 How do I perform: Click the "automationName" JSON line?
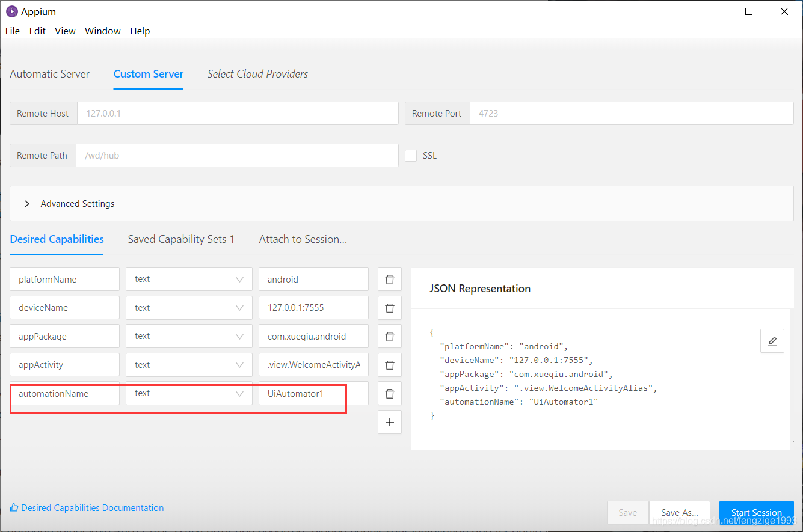tap(519, 402)
